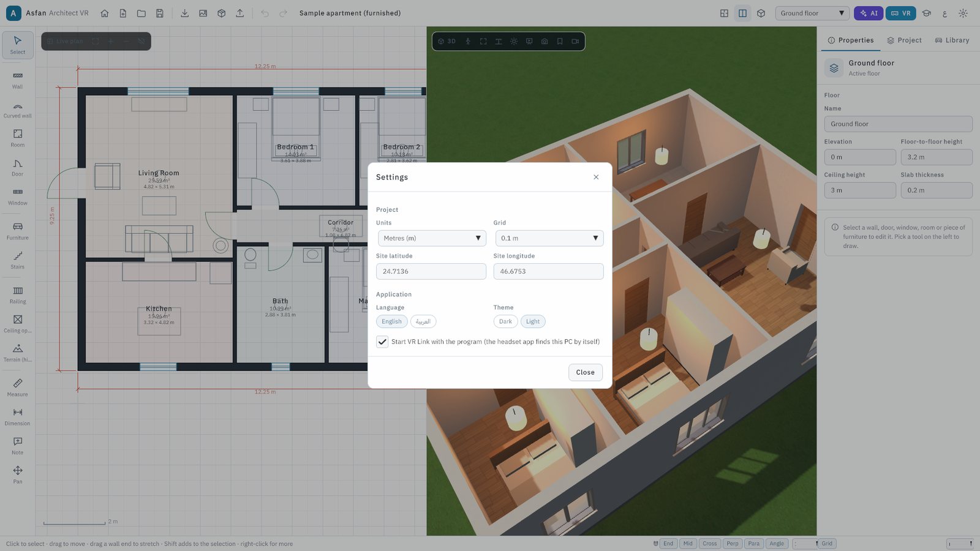This screenshot has height=551, width=980.
Task: Click the Site longitude field
Action: (x=549, y=271)
